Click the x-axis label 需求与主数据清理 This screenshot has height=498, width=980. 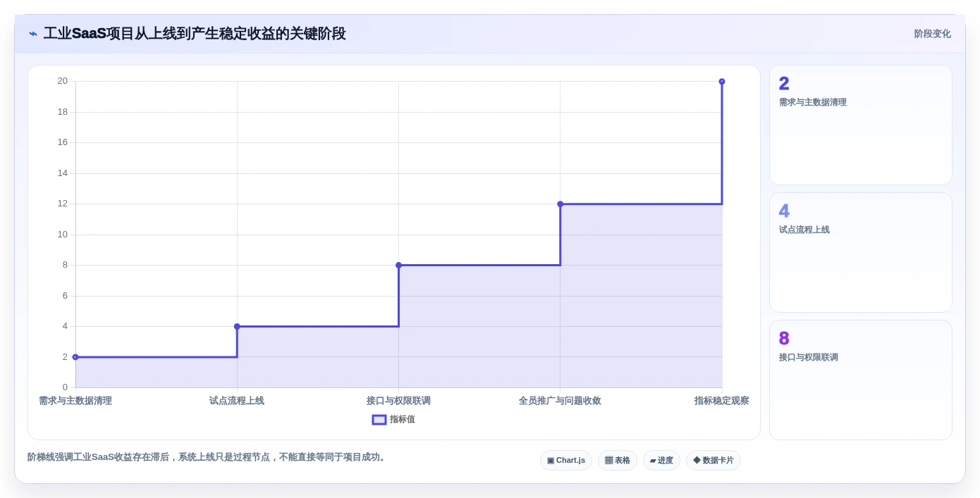(75, 401)
